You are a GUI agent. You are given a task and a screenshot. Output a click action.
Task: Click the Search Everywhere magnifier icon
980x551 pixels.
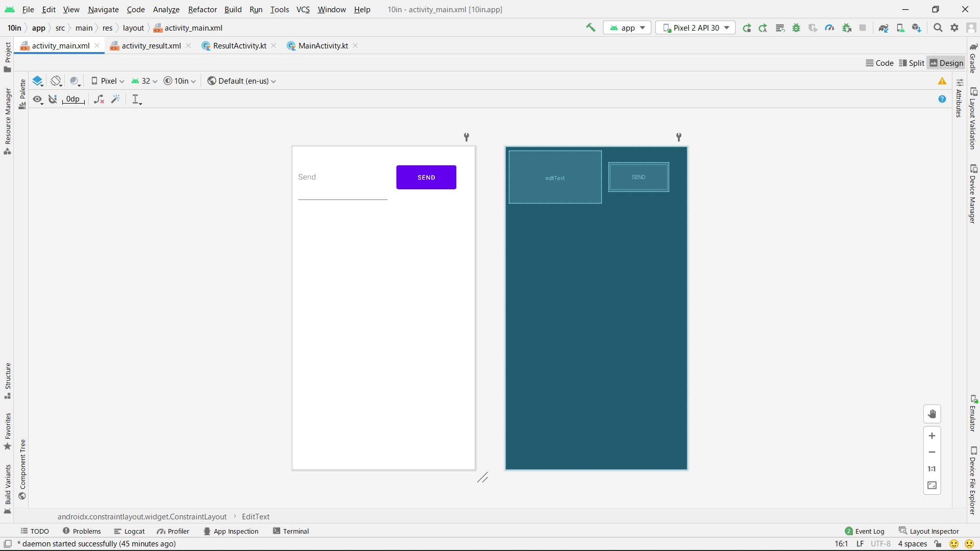pos(938,28)
